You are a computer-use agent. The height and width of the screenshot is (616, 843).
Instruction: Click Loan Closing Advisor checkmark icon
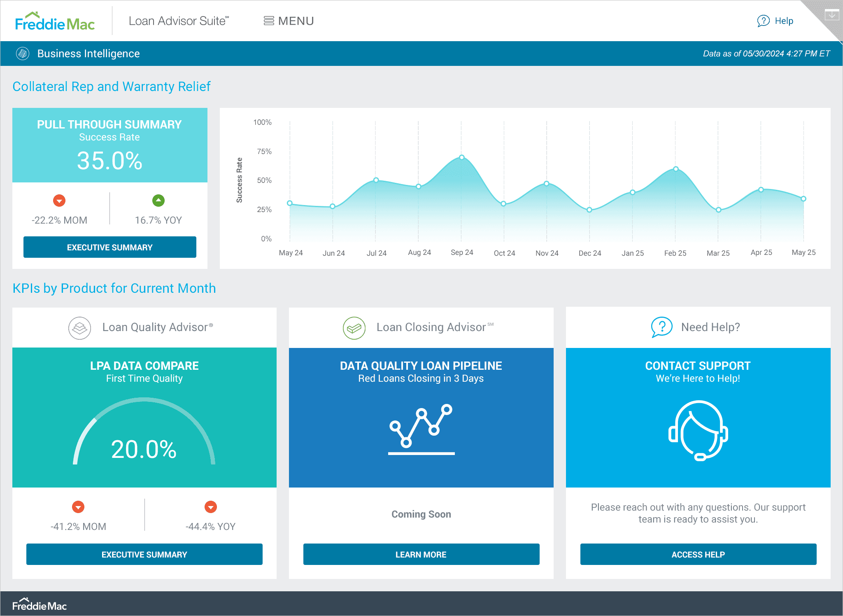[354, 328]
